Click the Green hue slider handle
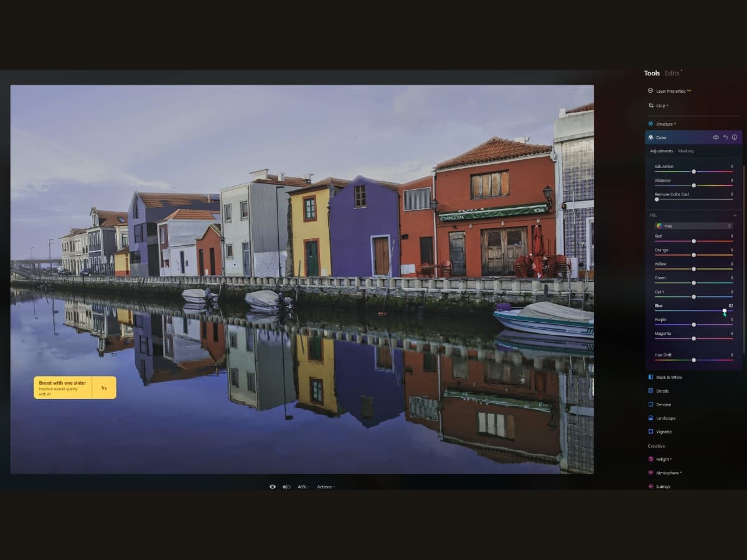The height and width of the screenshot is (560, 747). pyautogui.click(x=693, y=282)
